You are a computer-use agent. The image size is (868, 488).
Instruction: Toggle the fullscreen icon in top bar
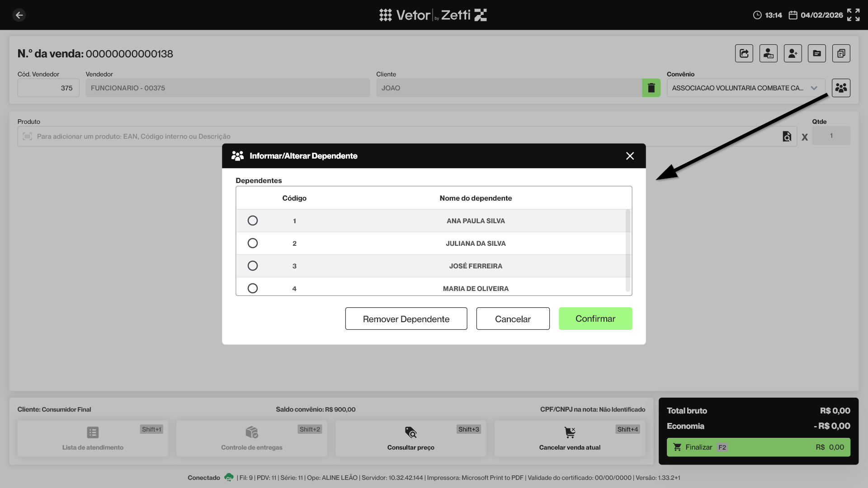[x=853, y=15]
